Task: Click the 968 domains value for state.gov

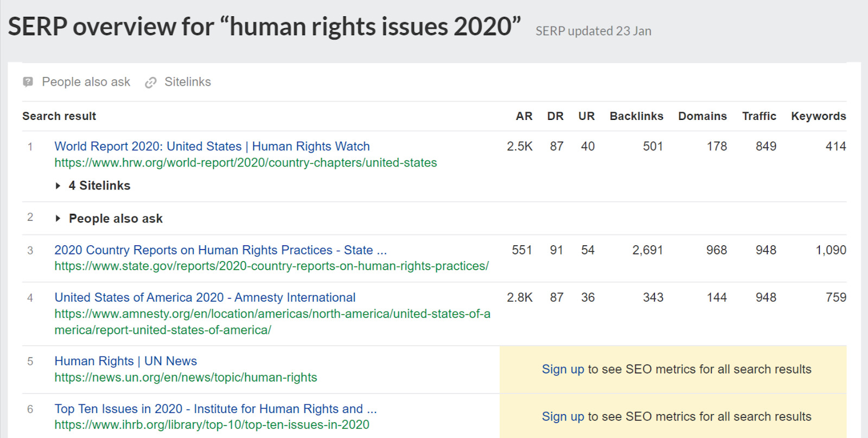Action: (717, 250)
